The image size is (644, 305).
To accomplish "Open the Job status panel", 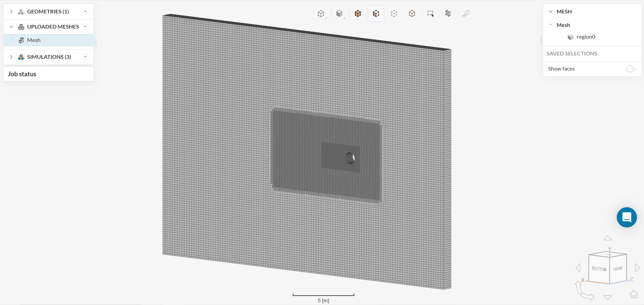I will pyautogui.click(x=22, y=74).
